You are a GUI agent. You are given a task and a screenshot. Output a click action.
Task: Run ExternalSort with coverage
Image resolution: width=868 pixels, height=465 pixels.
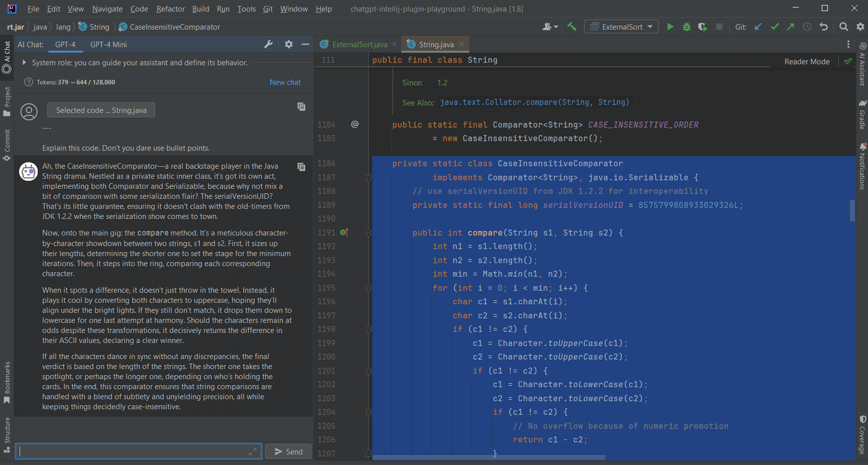coord(703,27)
